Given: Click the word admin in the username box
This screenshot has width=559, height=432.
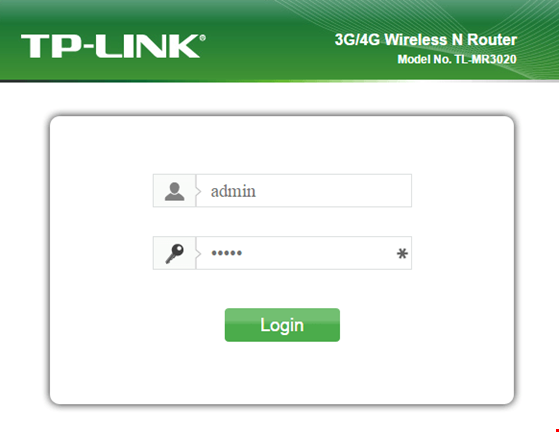Looking at the screenshot, I should [233, 191].
